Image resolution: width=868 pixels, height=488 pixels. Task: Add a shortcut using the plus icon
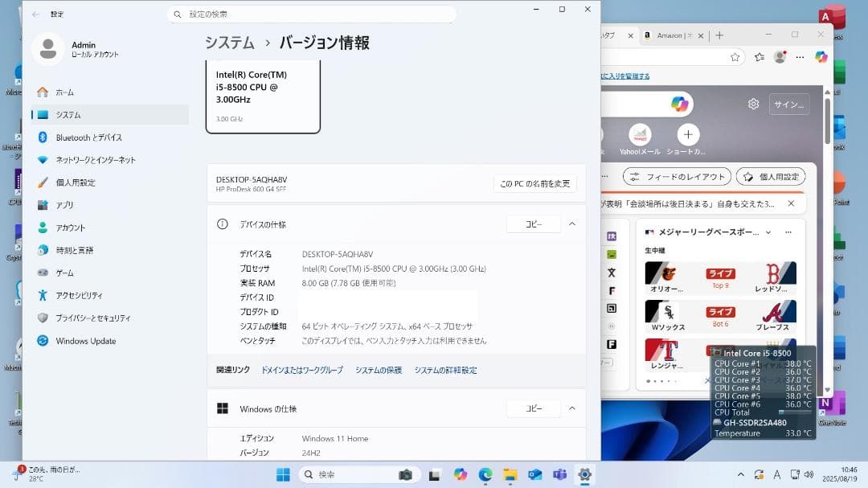pos(688,134)
